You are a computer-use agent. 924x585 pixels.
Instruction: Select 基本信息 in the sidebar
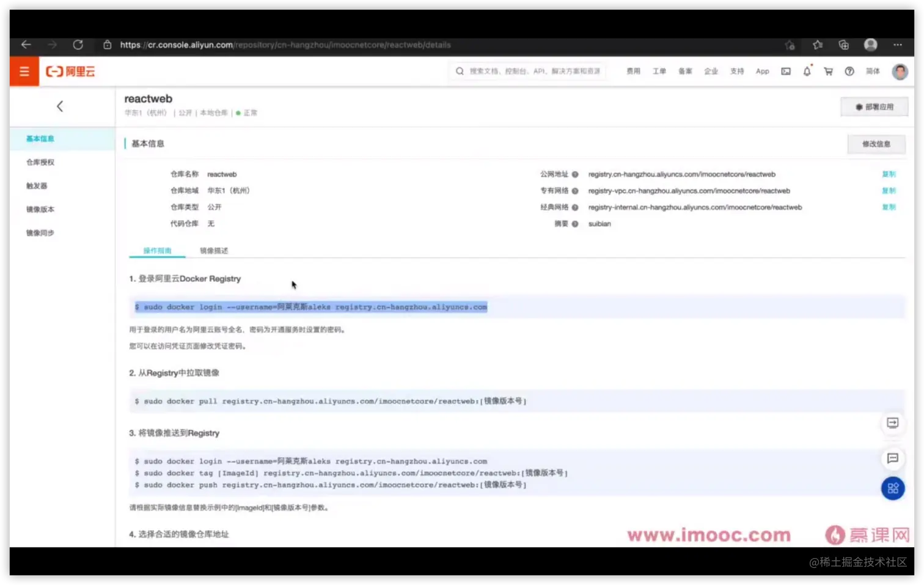pos(62,139)
